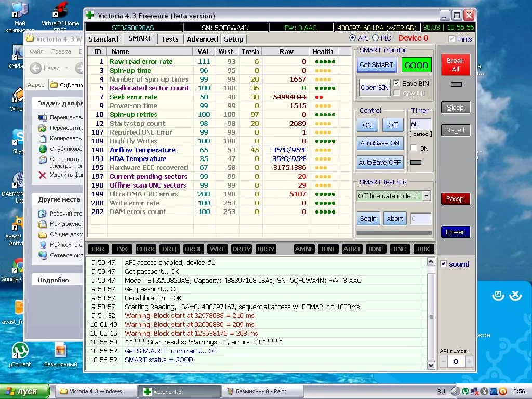Select the PIO radio button
532x399 pixels.
click(375, 38)
